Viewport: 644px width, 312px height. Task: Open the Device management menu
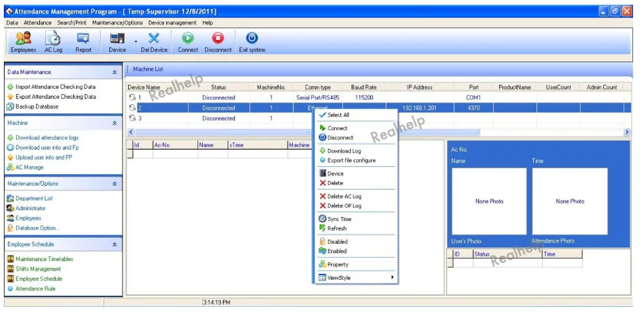173,23
